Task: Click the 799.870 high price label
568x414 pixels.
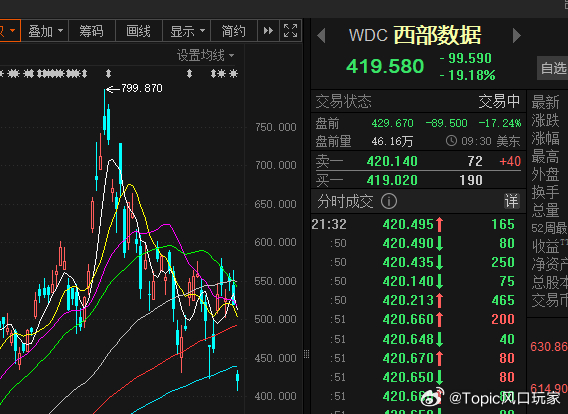Action: tap(142, 88)
